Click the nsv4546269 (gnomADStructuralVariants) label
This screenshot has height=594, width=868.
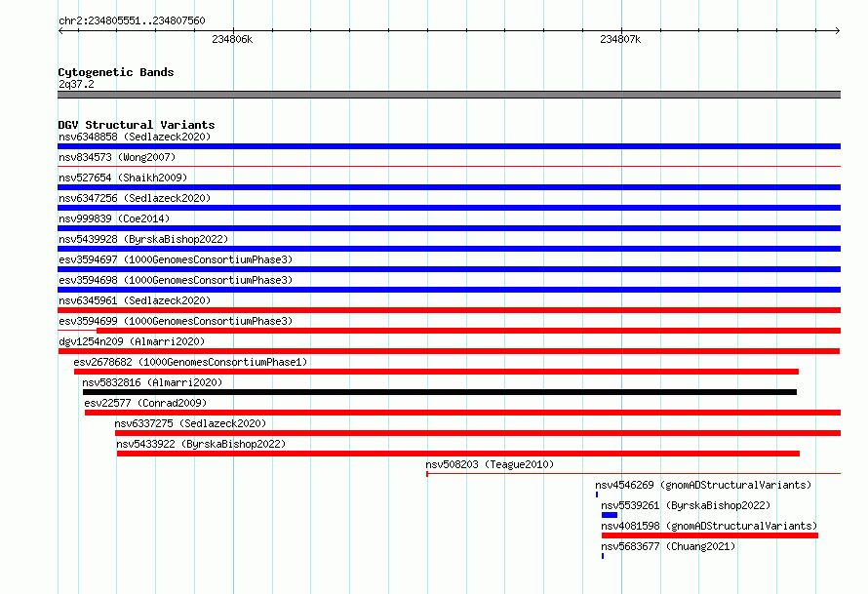pyautogui.click(x=703, y=485)
